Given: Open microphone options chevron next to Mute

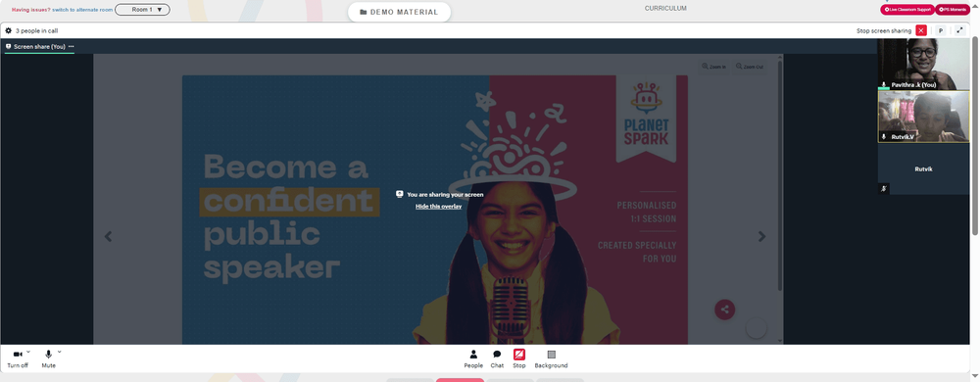Looking at the screenshot, I should click(60, 352).
